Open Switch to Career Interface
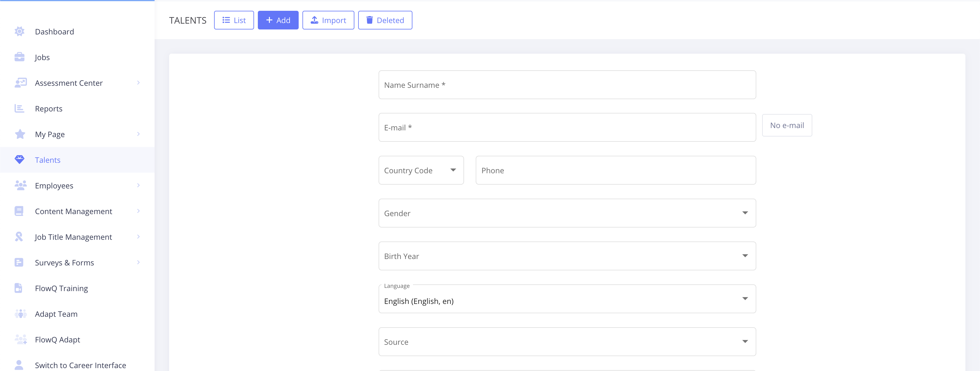 point(80,365)
